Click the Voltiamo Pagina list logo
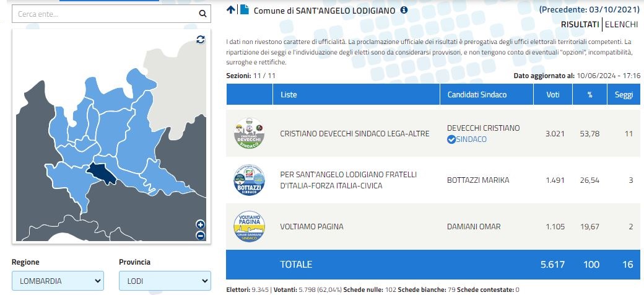Viewport: 644px width, 295px height. [250, 226]
